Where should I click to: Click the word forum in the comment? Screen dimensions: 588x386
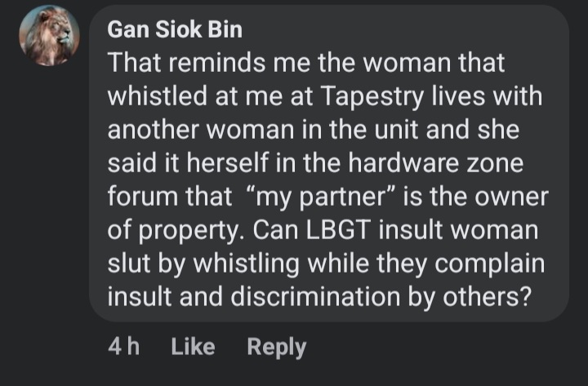tap(143, 197)
